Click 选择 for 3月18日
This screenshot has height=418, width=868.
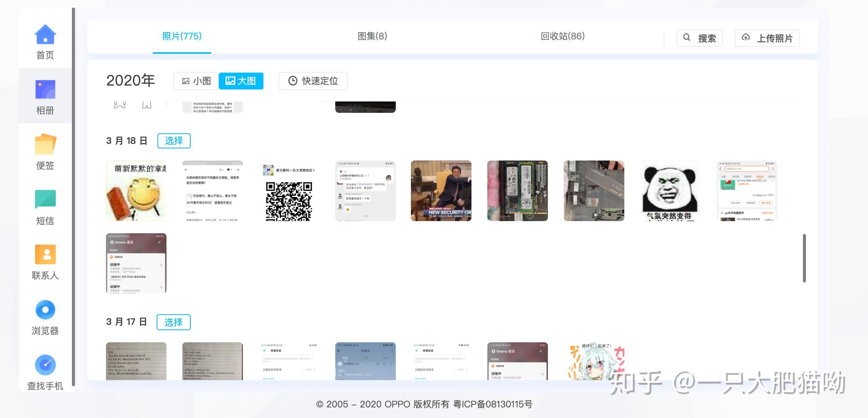pyautogui.click(x=174, y=141)
